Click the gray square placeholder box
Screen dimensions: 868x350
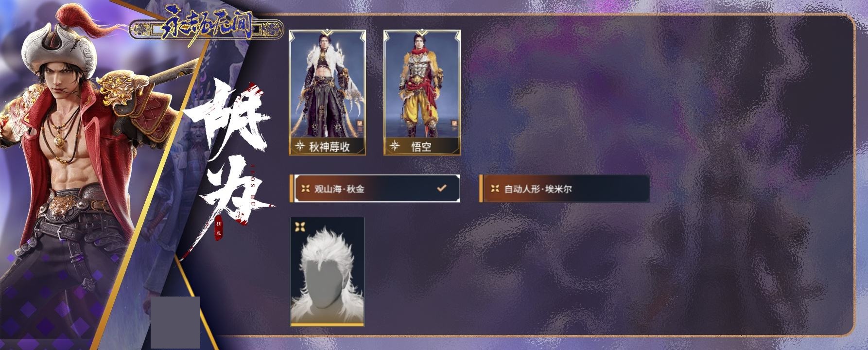[x=175, y=322]
